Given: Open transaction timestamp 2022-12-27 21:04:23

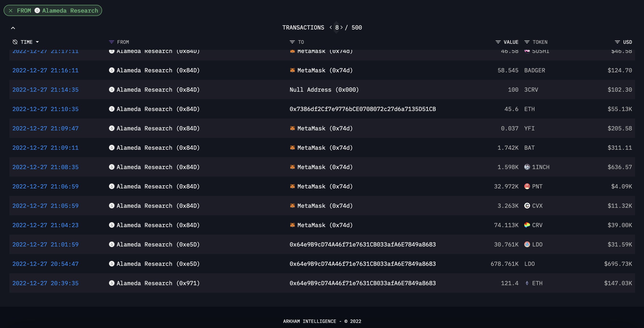Looking at the screenshot, I should (x=45, y=225).
